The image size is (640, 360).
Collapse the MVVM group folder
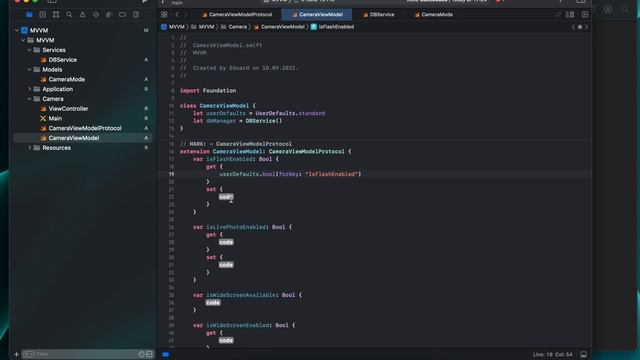[x=23, y=40]
